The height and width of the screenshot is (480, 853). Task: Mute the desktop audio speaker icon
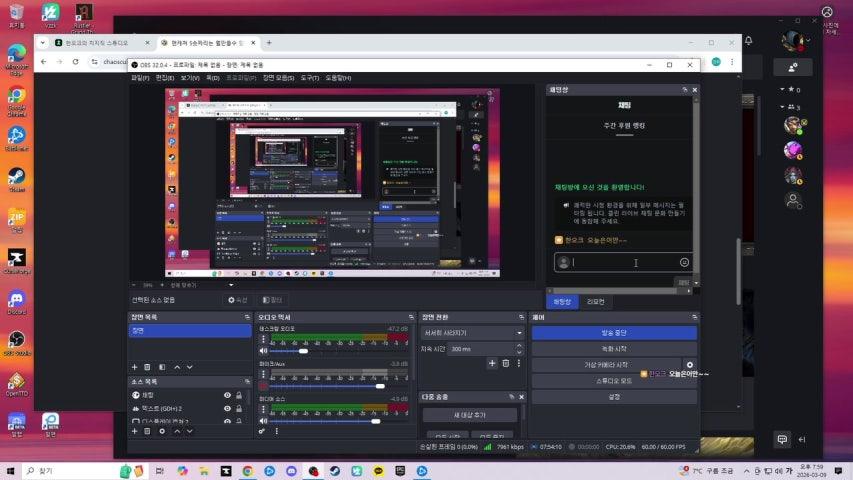pyautogui.click(x=263, y=351)
